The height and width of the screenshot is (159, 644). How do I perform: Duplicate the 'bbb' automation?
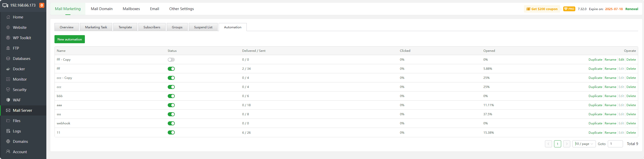coord(595,96)
